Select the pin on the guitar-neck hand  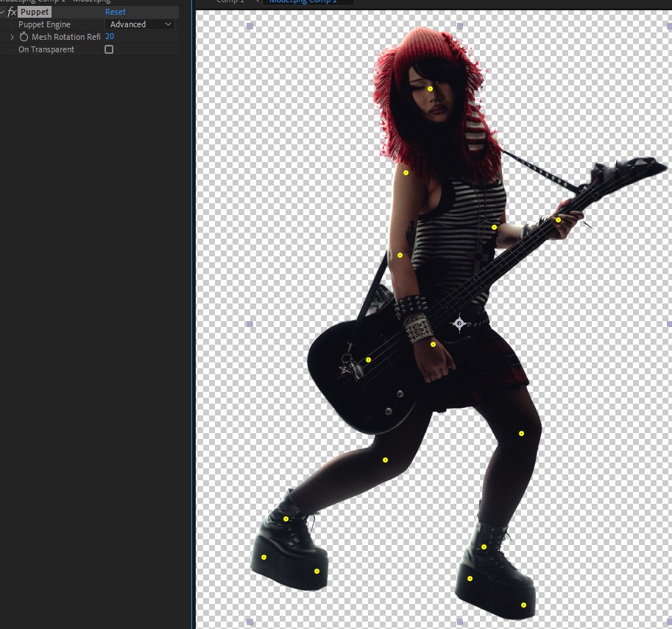pos(558,220)
